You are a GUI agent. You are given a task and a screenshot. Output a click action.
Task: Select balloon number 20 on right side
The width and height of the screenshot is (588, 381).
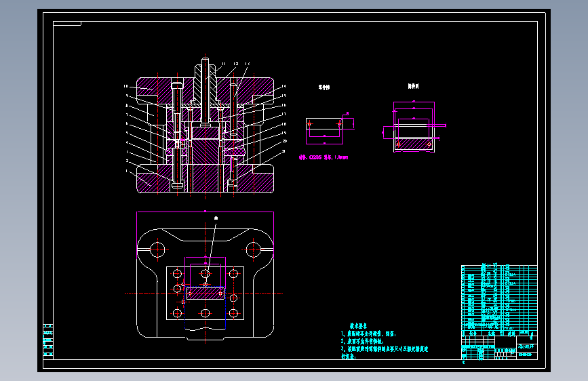click(285, 142)
